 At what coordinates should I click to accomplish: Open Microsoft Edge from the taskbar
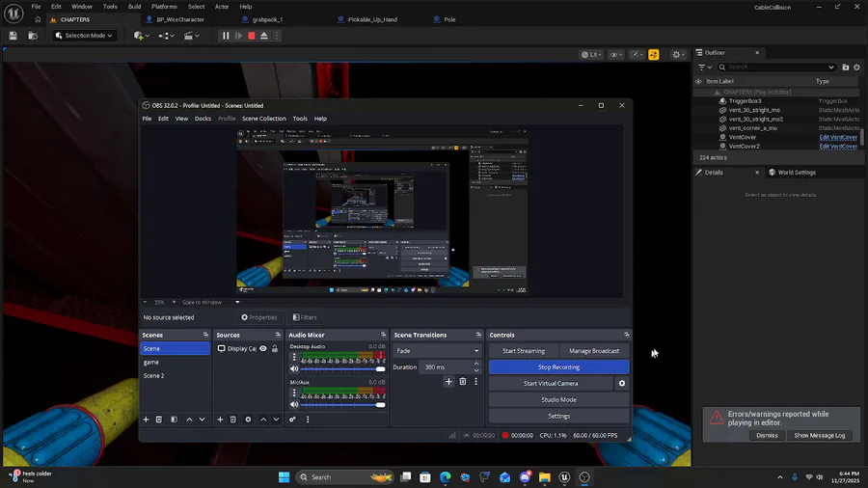pos(445,477)
